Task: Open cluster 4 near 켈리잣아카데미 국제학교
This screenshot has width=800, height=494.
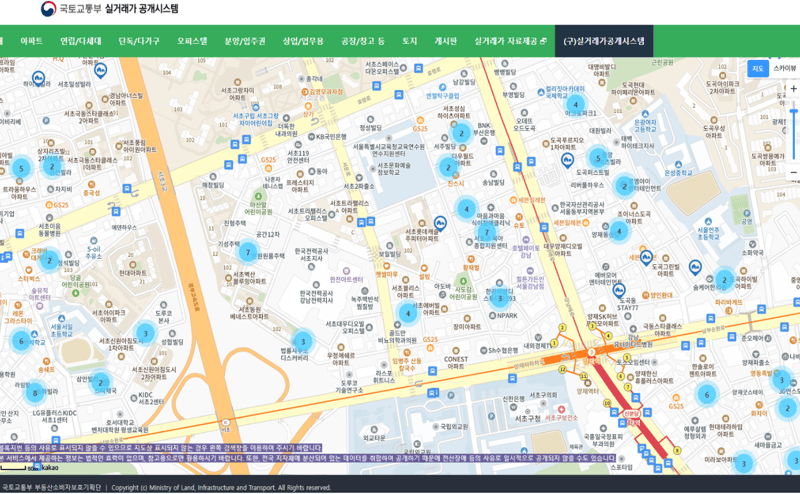Action: coord(576,105)
